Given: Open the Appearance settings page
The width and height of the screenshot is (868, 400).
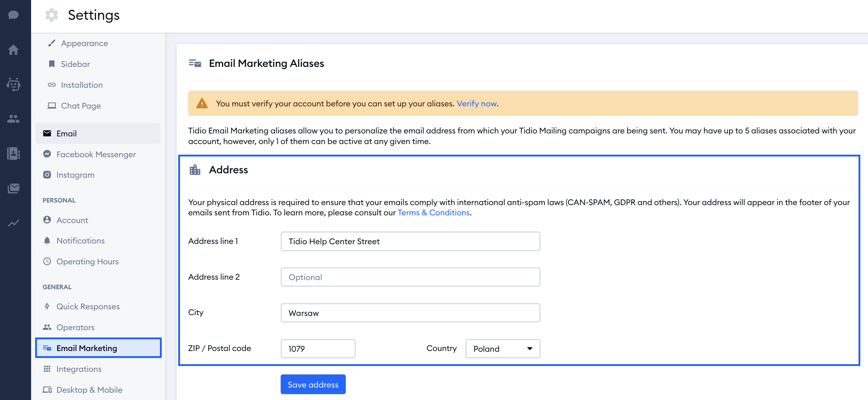Looking at the screenshot, I should tap(84, 43).
